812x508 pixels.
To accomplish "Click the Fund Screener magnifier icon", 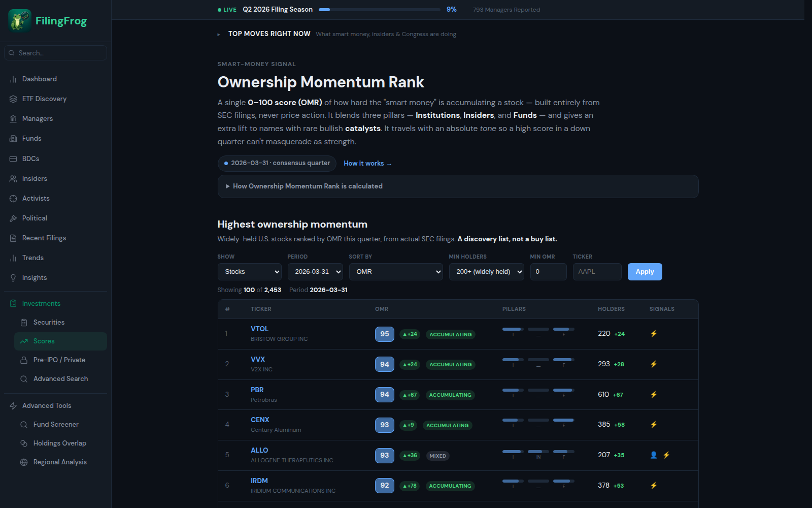I will pyautogui.click(x=24, y=425).
